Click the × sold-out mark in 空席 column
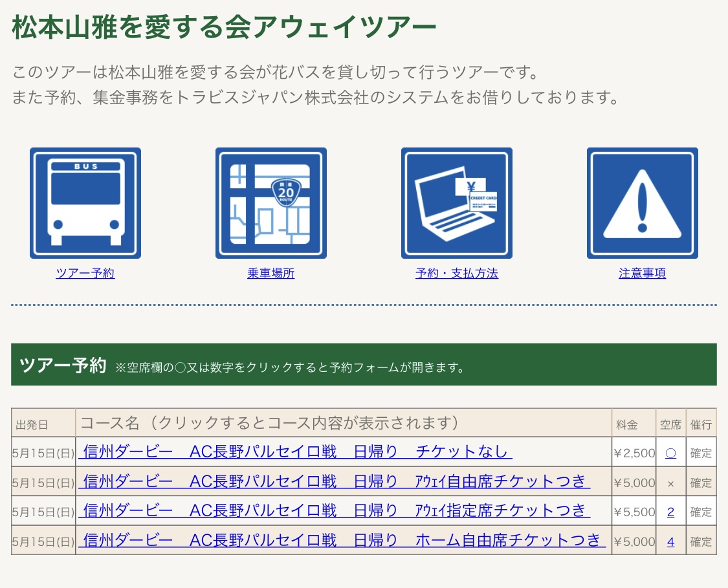 [x=670, y=484]
